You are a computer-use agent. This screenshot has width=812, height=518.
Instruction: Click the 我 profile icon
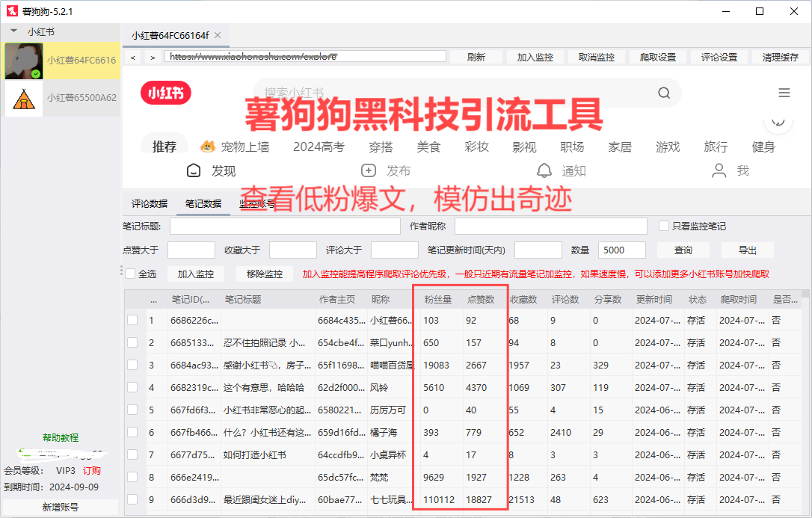[x=719, y=170]
